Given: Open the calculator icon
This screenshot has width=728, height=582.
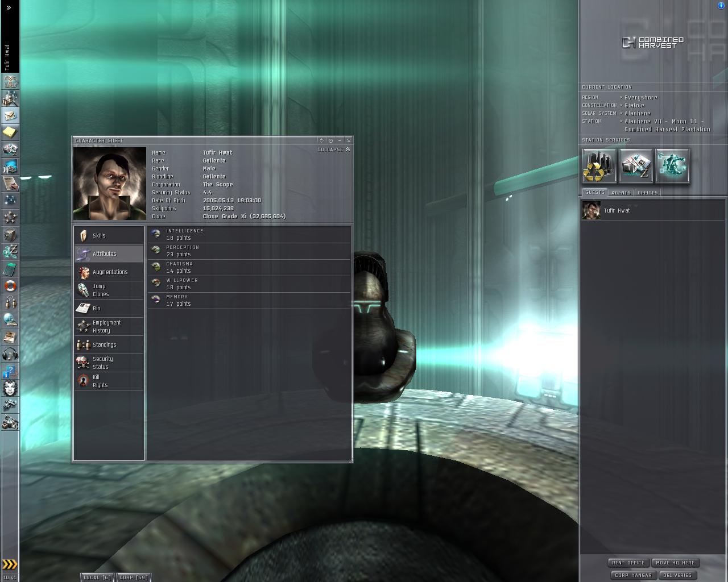Looking at the screenshot, I should (10, 269).
